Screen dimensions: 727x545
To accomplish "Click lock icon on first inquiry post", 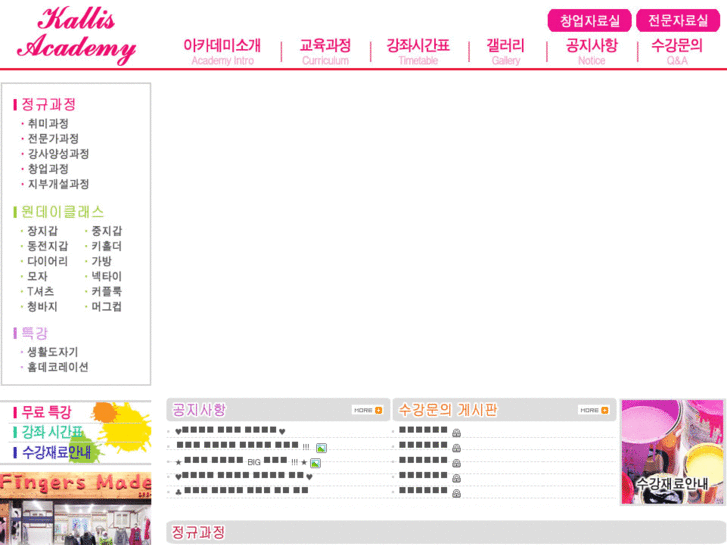I will point(456,433).
